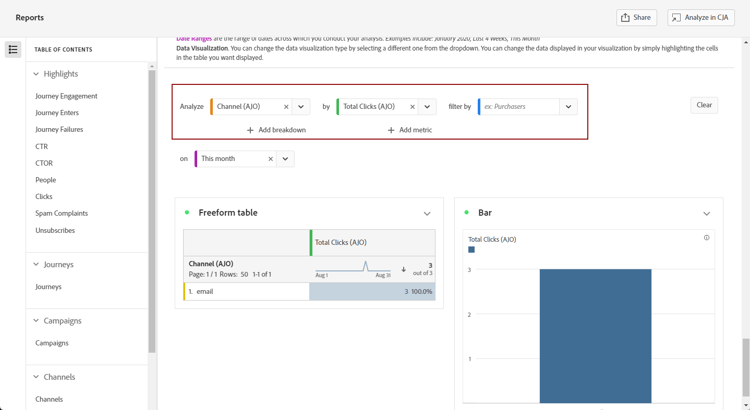Image resolution: width=750 pixels, height=410 pixels.
Task: Click the Add metric plus icon
Action: [391, 130]
